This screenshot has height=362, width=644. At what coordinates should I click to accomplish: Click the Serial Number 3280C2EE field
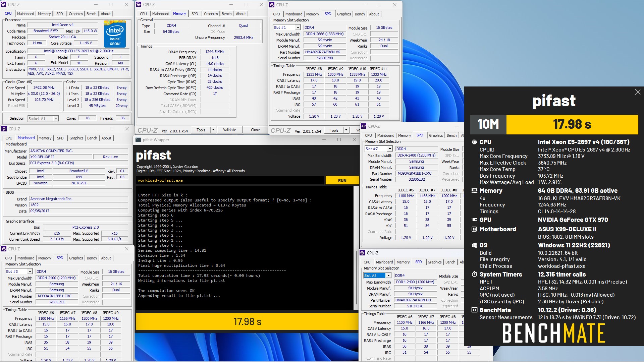[x=57, y=302]
